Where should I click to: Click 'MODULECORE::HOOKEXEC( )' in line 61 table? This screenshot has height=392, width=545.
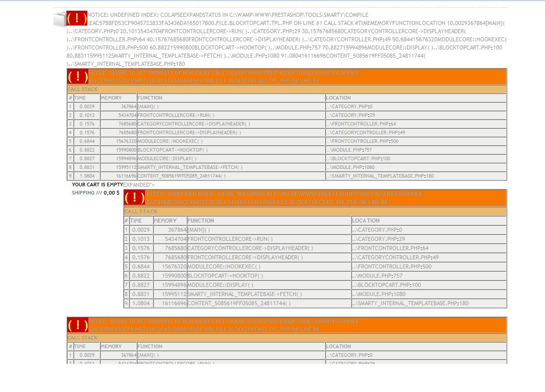point(170,141)
